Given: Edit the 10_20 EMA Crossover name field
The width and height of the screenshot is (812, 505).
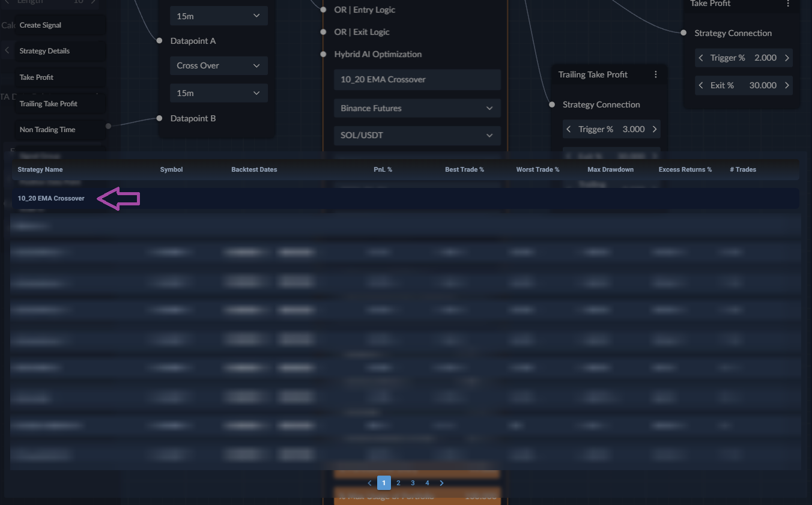Looking at the screenshot, I should (417, 79).
